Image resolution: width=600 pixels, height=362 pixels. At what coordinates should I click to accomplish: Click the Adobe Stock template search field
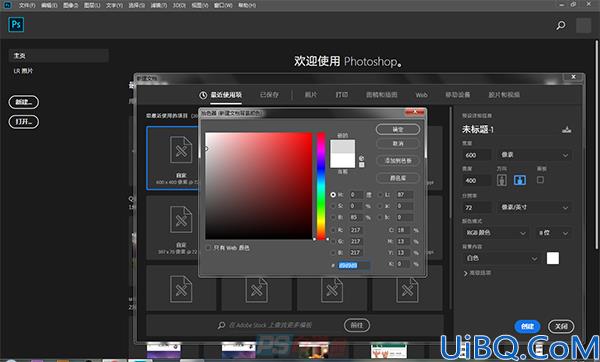[x=270, y=325]
